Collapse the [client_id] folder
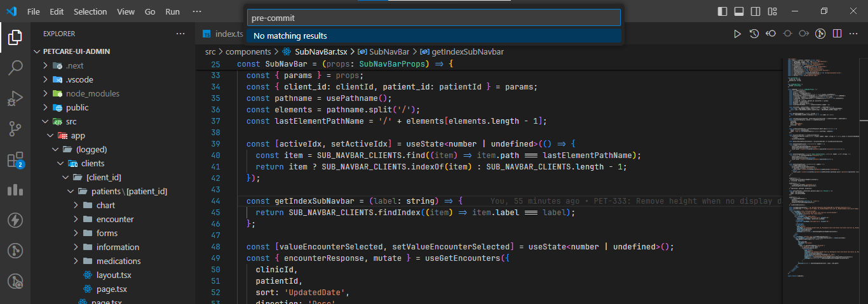The image size is (868, 304). tap(65, 177)
